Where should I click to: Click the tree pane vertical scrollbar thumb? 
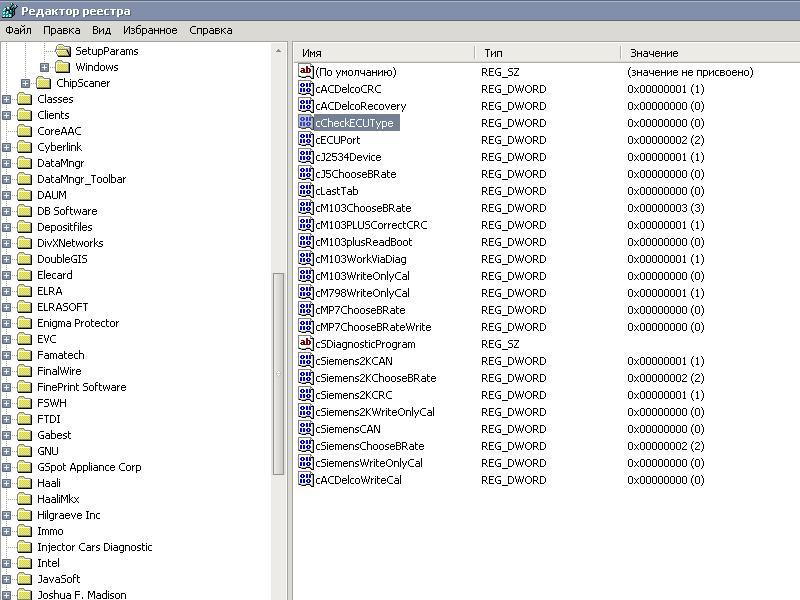click(279, 375)
